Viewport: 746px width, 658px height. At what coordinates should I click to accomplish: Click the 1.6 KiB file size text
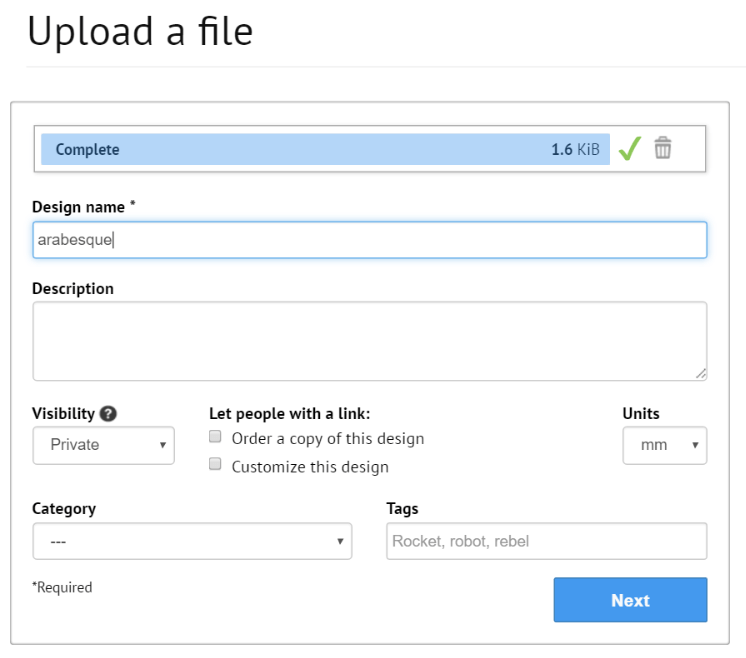[575, 149]
